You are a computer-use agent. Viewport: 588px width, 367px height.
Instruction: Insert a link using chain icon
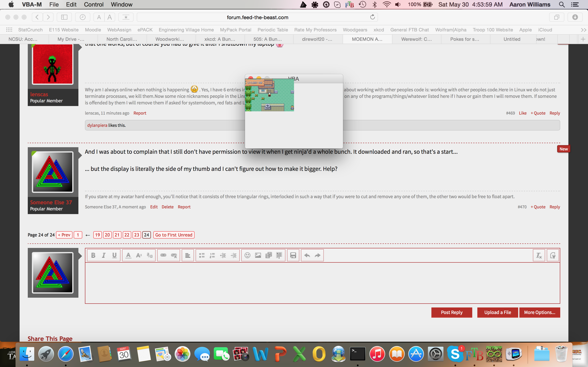pos(163,255)
